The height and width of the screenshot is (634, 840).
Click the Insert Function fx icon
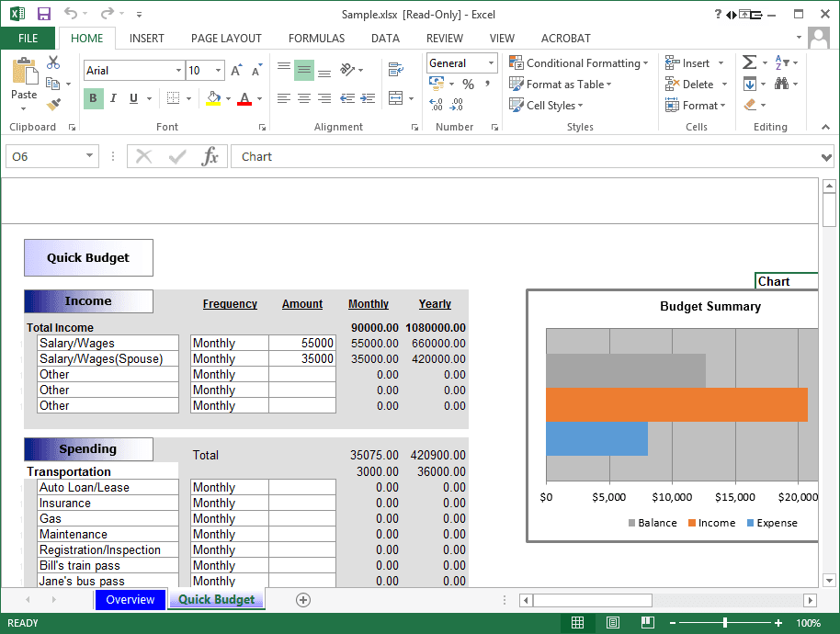(210, 156)
